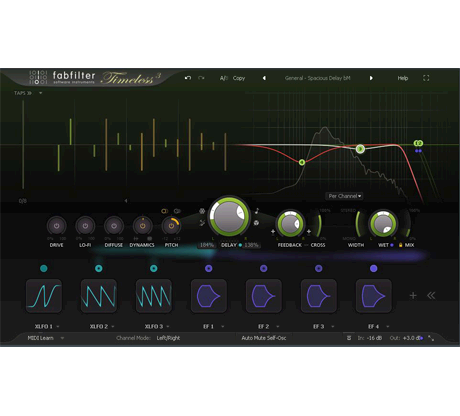Add new modulation source plus icon

[413, 295]
